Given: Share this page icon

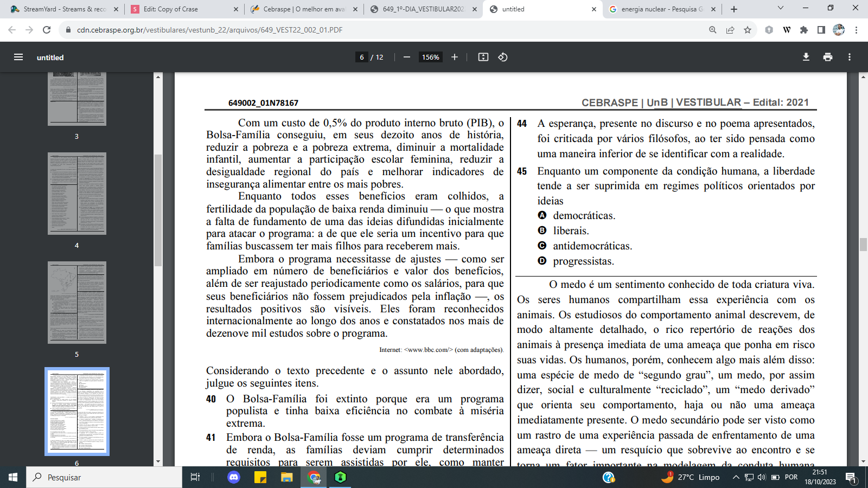Looking at the screenshot, I should [x=730, y=30].
